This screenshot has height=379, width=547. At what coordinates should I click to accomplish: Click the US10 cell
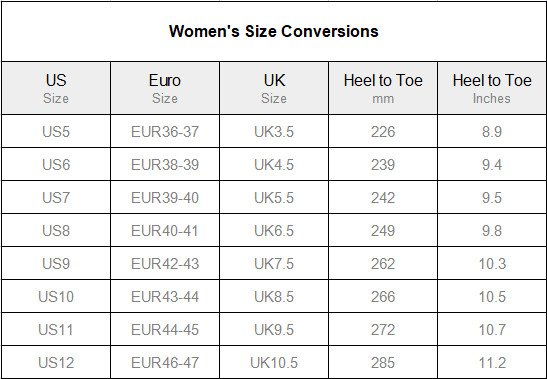tap(56, 297)
